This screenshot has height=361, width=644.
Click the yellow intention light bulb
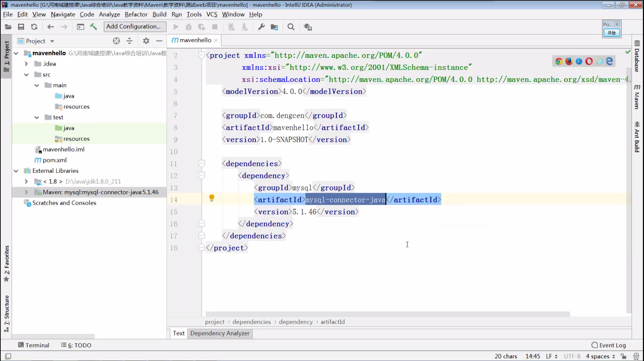pyautogui.click(x=212, y=198)
